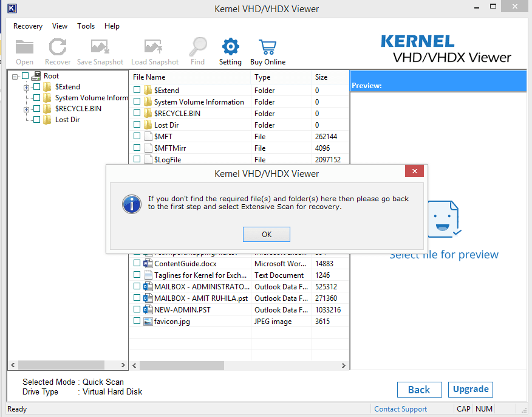The height and width of the screenshot is (417, 532).
Task: Click the Find magnifier icon
Action: (197, 47)
